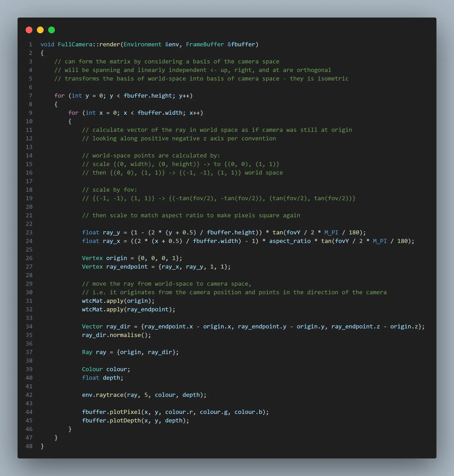
Task: Click the yellow minimize window dot
Action: click(40, 30)
